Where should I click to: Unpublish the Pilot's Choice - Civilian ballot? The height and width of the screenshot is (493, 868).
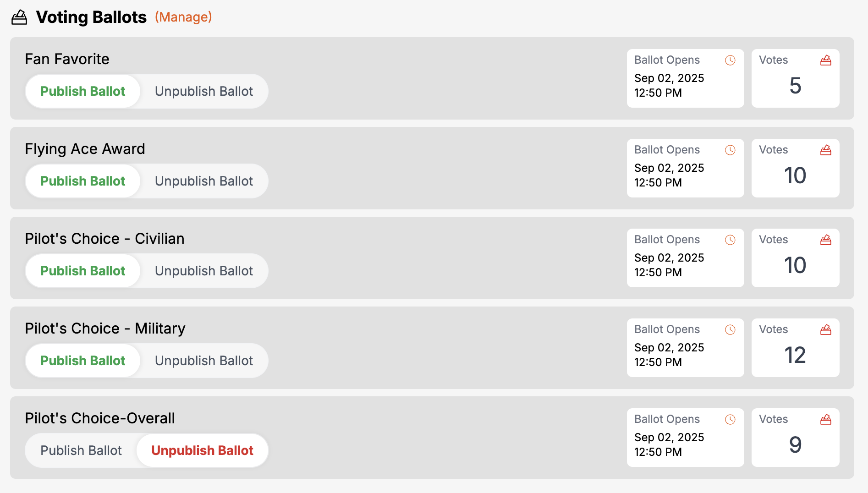[203, 271]
